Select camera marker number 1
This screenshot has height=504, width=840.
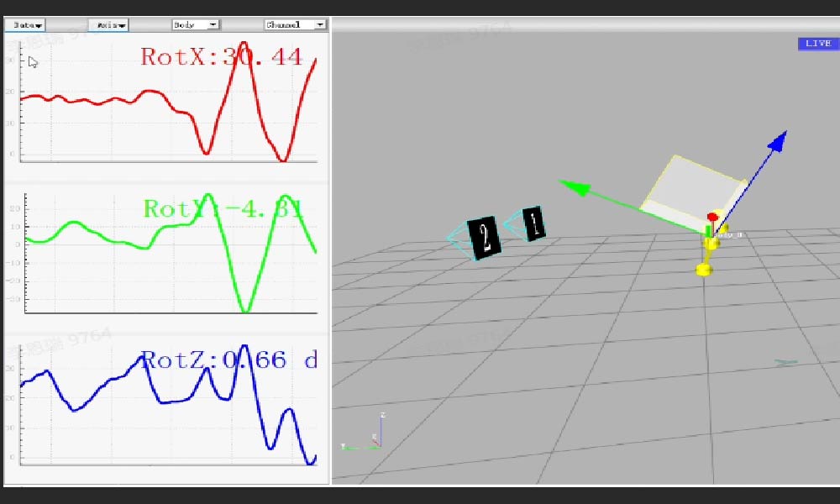pos(533,223)
